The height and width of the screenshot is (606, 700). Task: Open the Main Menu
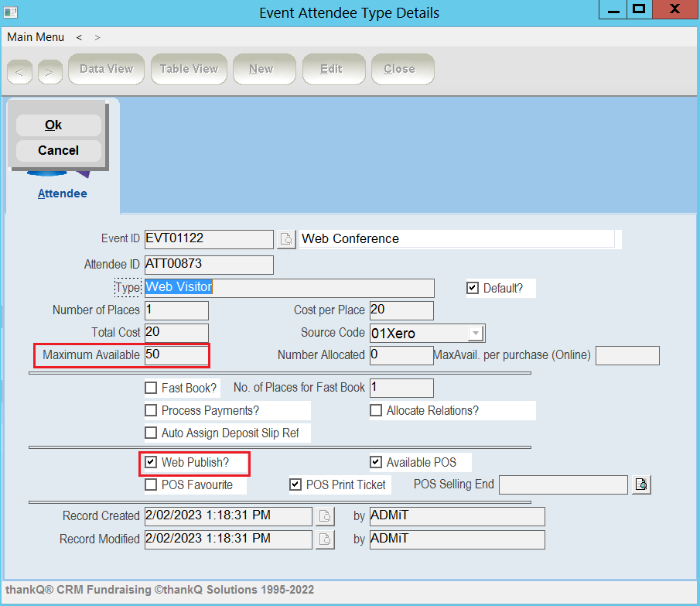click(x=36, y=37)
